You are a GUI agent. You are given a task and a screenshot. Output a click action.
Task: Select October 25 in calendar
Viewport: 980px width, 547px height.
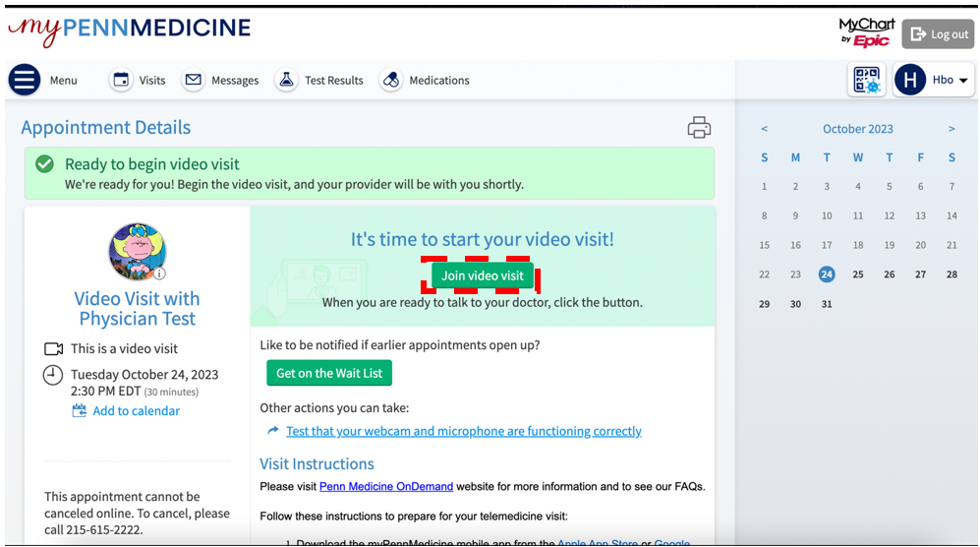[857, 274]
